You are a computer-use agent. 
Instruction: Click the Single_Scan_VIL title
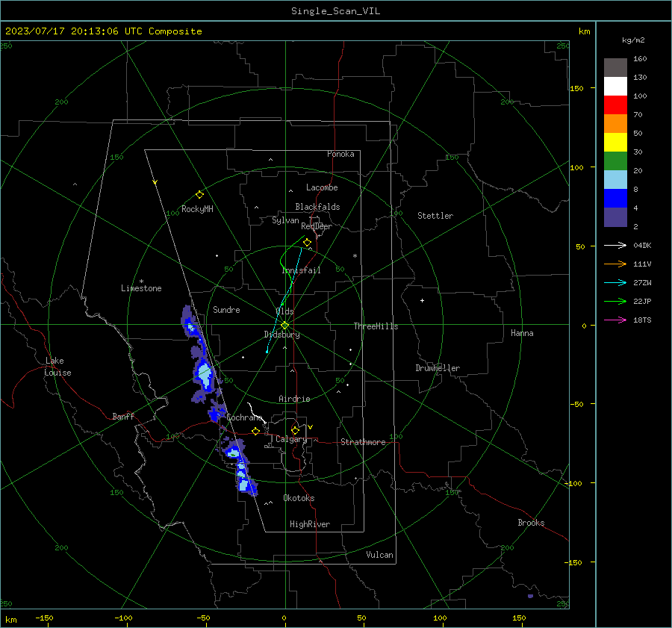pos(335,11)
